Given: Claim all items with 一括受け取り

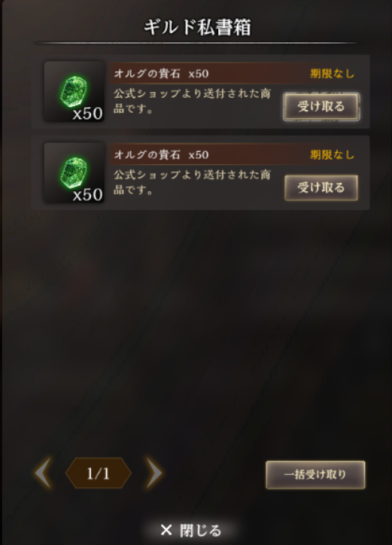Looking at the screenshot, I should click(x=315, y=474).
